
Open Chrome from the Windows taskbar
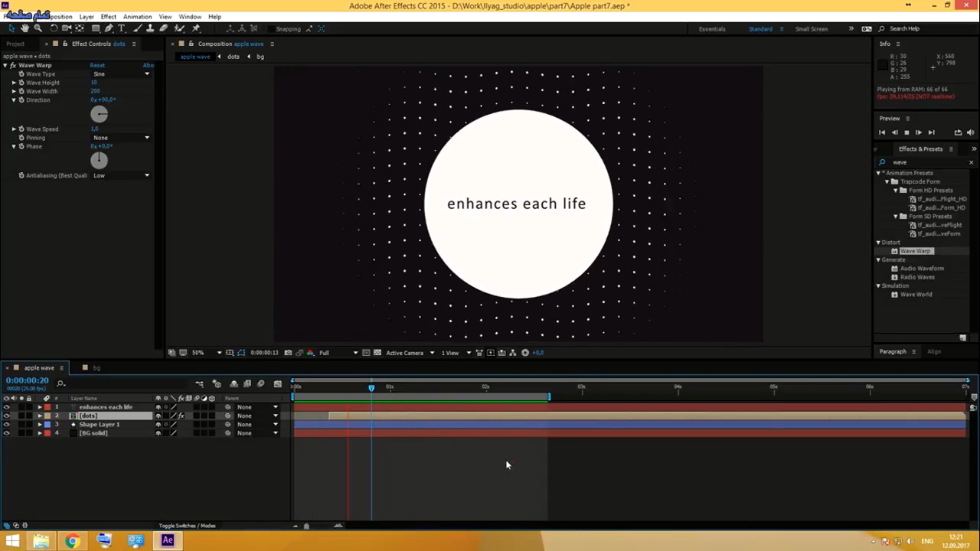(72, 541)
